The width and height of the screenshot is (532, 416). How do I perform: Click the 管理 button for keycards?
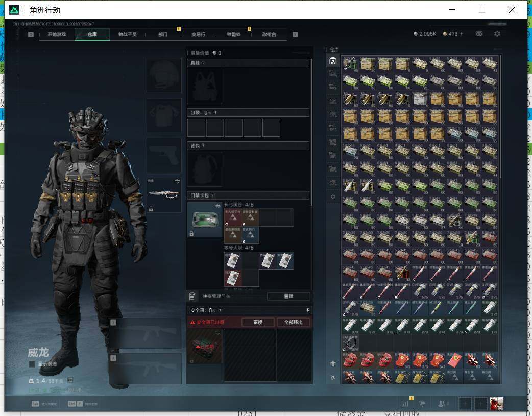288,296
